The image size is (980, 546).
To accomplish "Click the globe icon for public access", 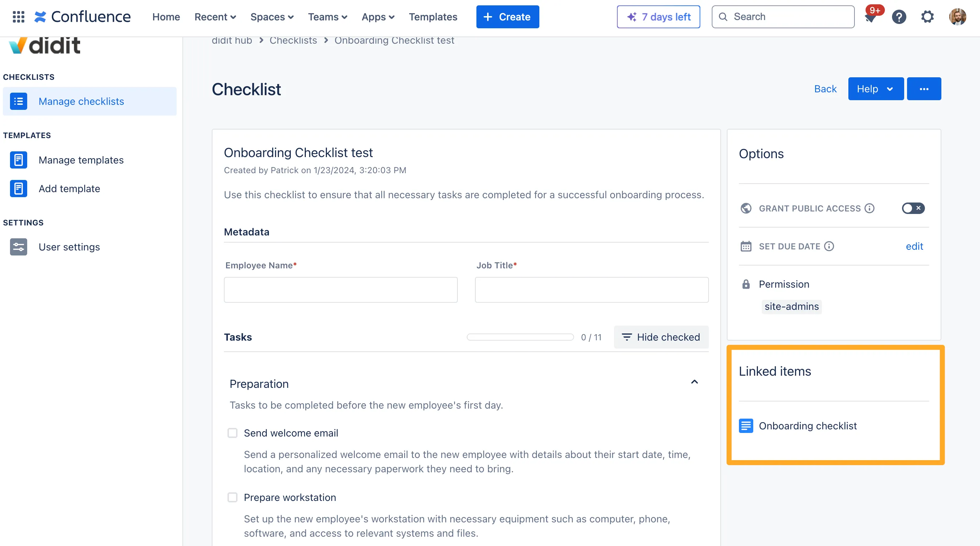I will (746, 208).
